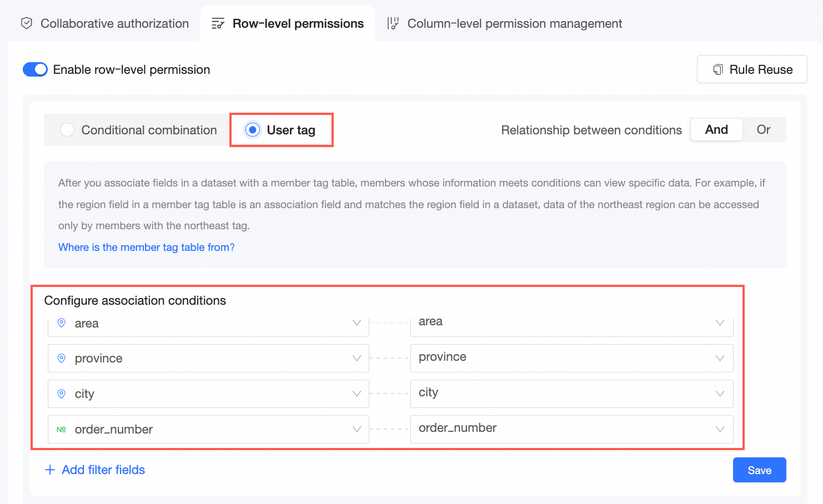
Task: Select the Conditional combination radio button
Action: click(x=67, y=130)
